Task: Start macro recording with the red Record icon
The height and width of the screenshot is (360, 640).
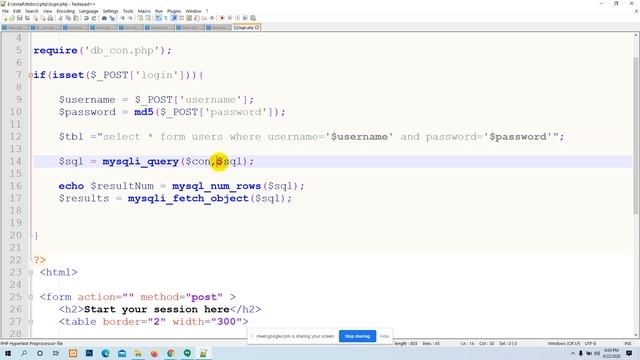Action: coord(222,18)
